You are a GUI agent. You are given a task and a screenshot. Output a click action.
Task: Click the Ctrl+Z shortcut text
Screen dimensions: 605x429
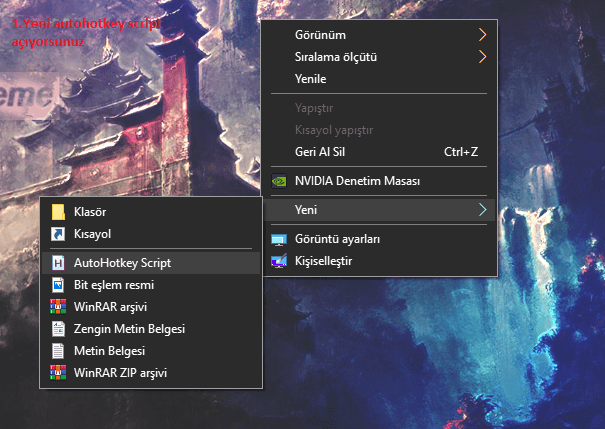click(461, 152)
